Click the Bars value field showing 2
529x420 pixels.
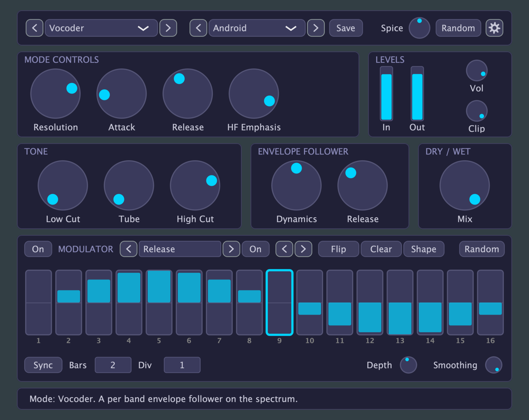coord(113,365)
